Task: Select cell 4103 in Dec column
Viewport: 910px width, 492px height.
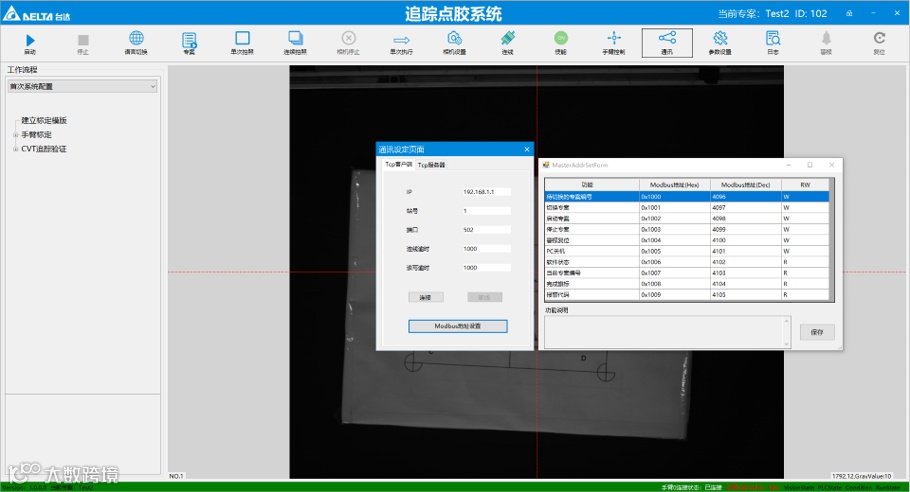Action: 746,273
